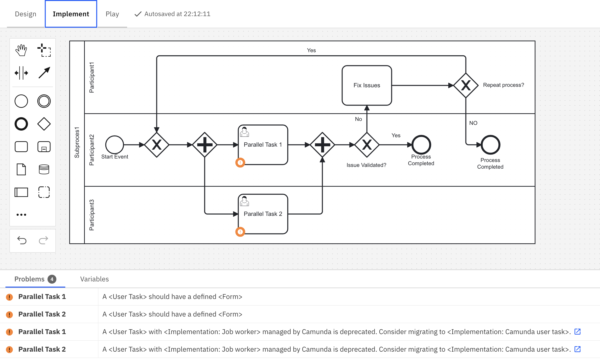Click warning badge on Parallel Task 1
The height and width of the screenshot is (364, 600).
240,163
